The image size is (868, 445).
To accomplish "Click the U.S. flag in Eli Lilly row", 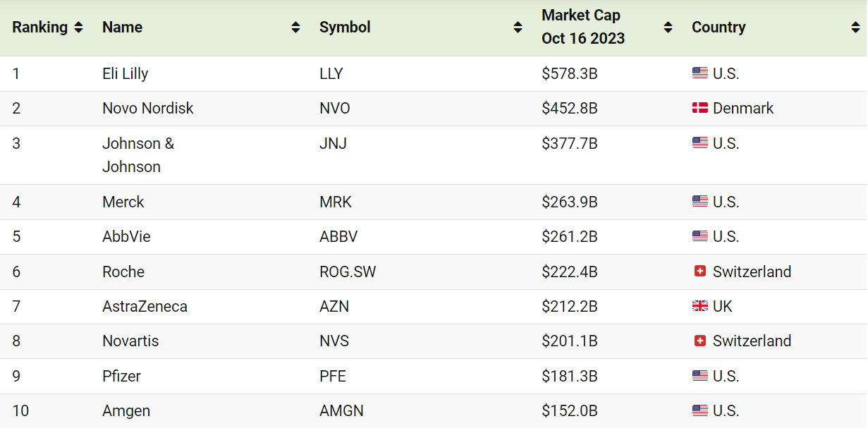I will click(699, 73).
